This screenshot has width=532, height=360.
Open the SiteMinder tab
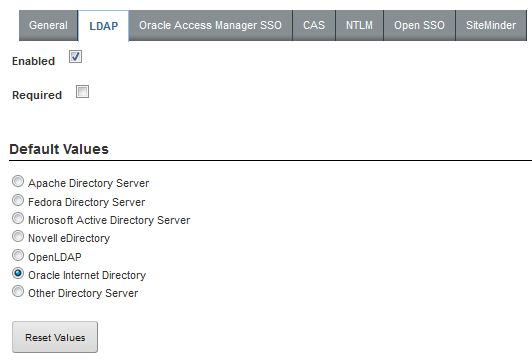click(x=491, y=25)
